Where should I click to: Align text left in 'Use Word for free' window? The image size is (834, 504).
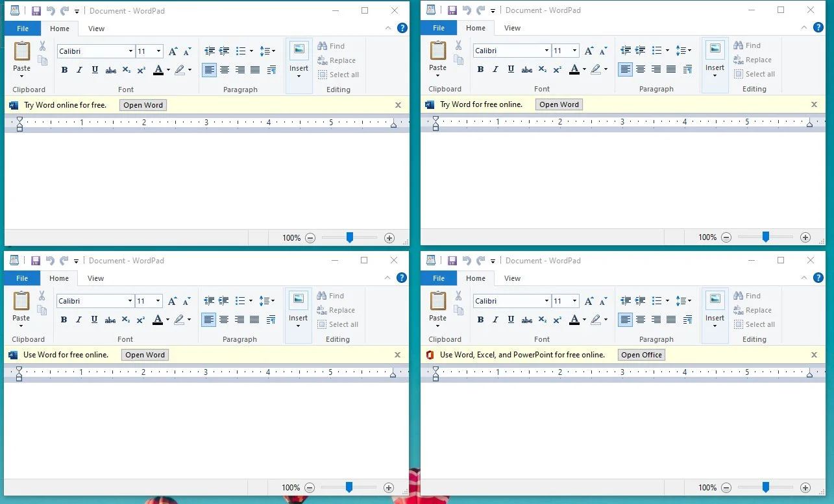pos(208,320)
